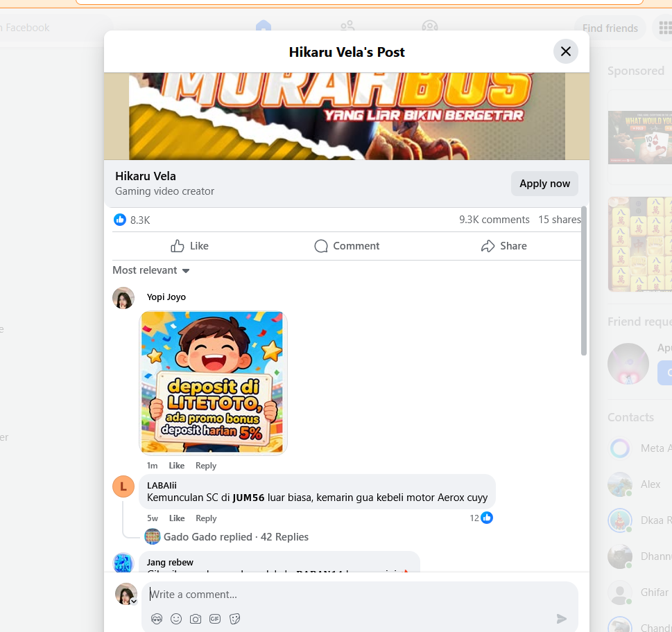Click the Apply now button

(x=544, y=184)
